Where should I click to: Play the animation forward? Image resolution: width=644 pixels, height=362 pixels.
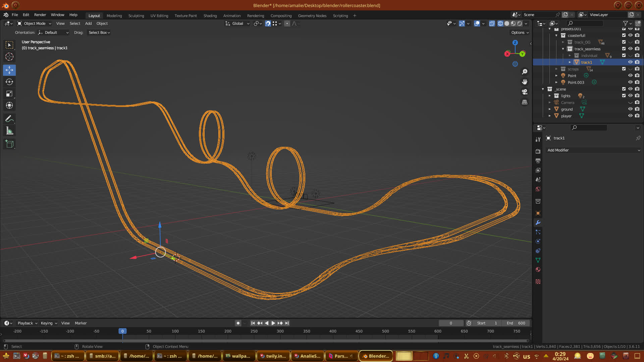[273, 323]
